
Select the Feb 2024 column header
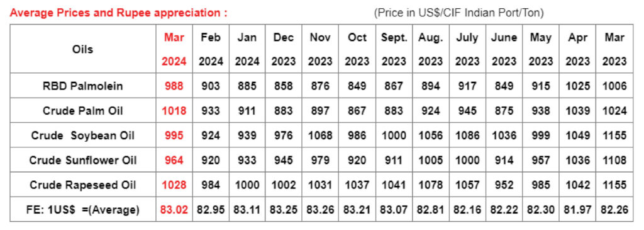pos(211,49)
